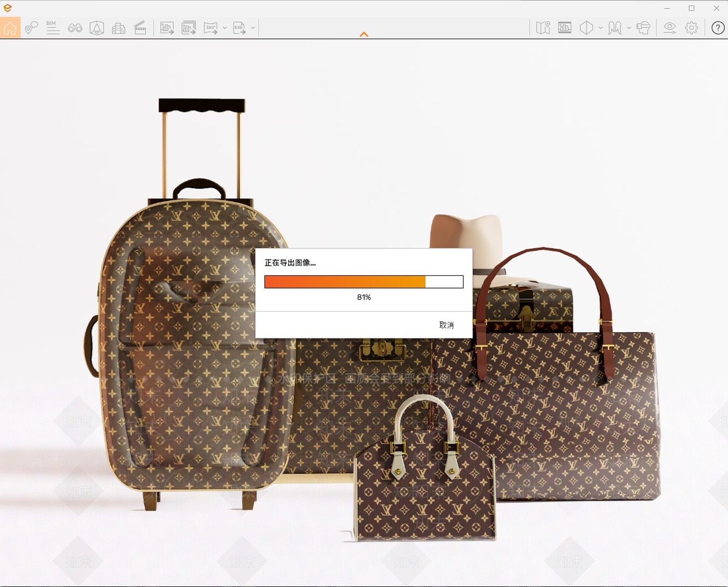728x587 pixels.
Task: Expand the EXE export dropdown arrow
Action: [x=253, y=28]
